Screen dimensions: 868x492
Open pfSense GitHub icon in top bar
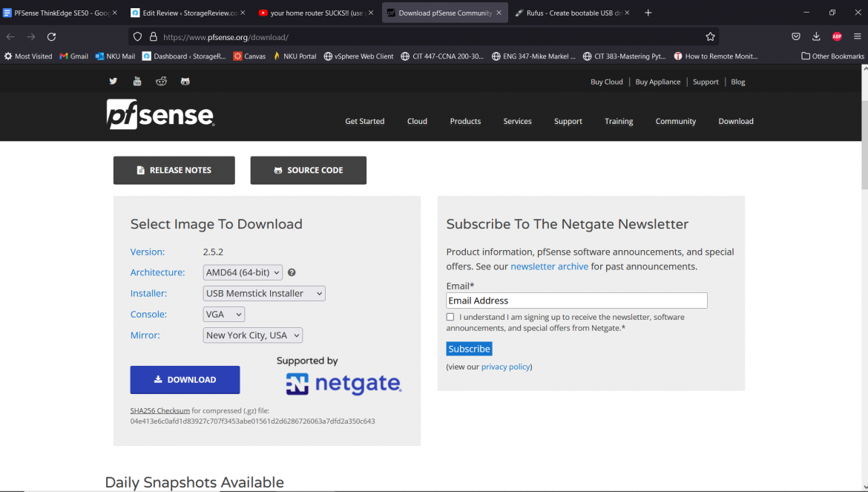tap(185, 82)
